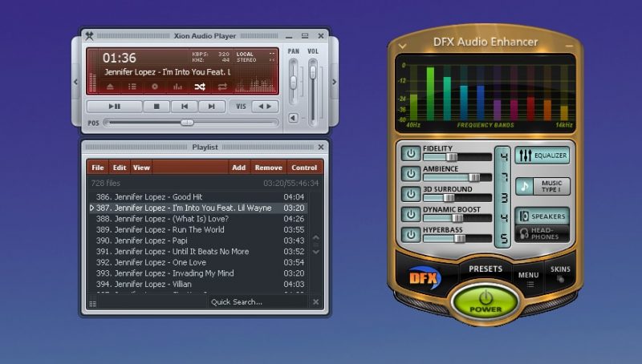
Task: Select track 388 (What Is) Love?
Action: [x=198, y=219]
